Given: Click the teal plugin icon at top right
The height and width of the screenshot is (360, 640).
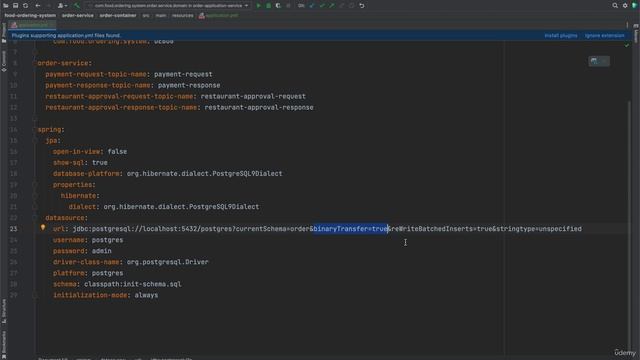Looking at the screenshot, I should coord(635,6).
